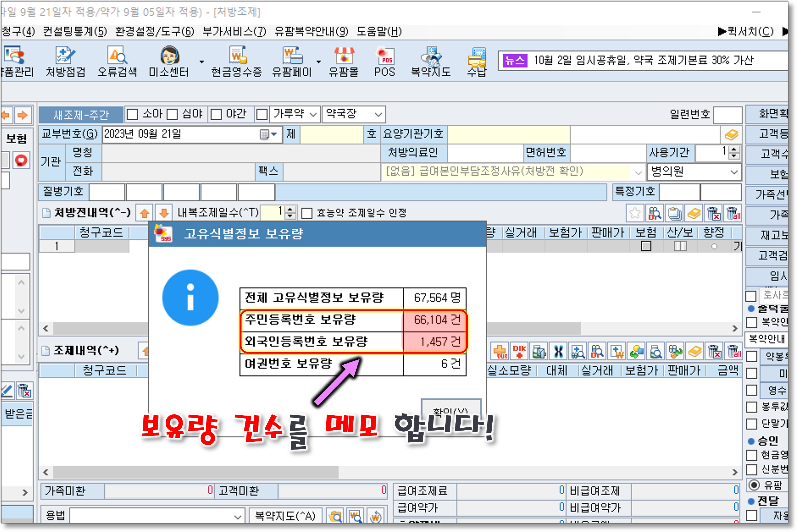Open the 병의원 combo box
Image resolution: width=797 pixels, height=532 pixels.
tap(734, 172)
